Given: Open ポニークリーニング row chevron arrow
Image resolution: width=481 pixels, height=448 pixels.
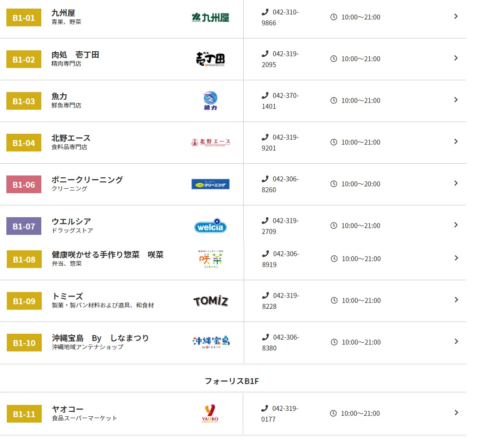Looking at the screenshot, I should pos(456,183).
